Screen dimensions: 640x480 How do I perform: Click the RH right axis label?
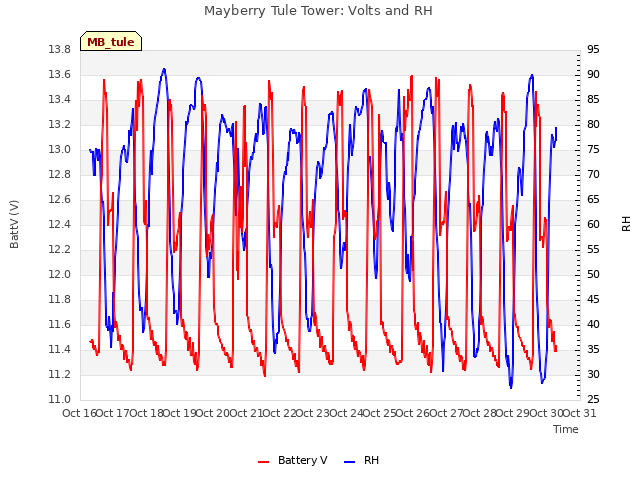click(626, 224)
